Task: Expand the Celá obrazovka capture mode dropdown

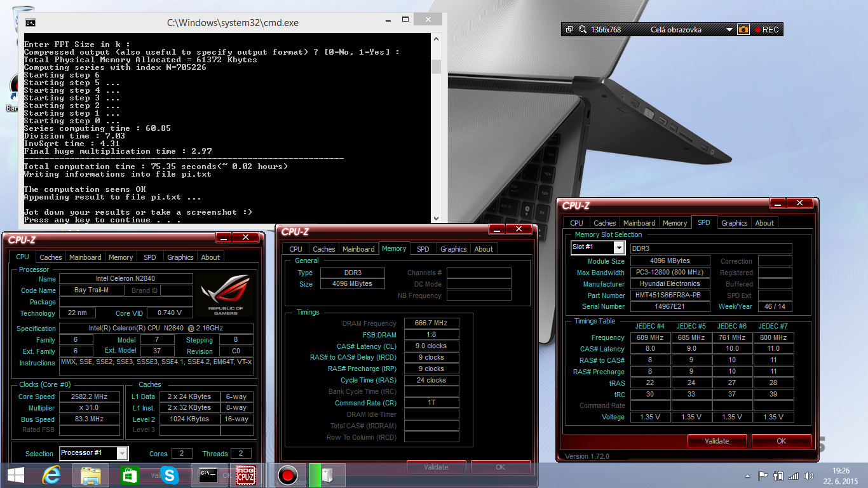Action: (x=729, y=29)
